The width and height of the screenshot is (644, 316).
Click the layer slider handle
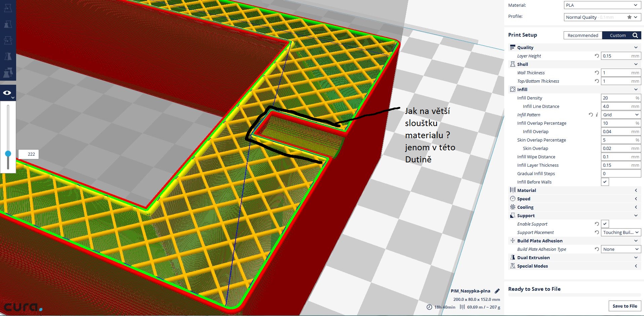point(8,154)
